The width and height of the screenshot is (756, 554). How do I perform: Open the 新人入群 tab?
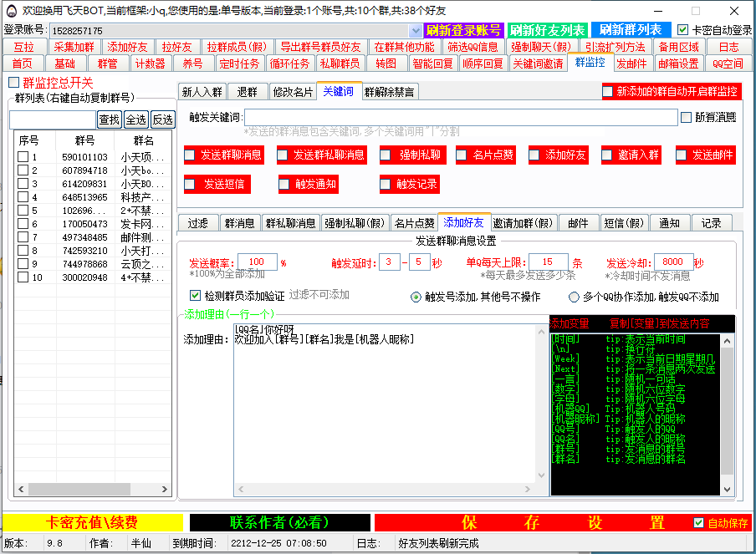pos(202,92)
